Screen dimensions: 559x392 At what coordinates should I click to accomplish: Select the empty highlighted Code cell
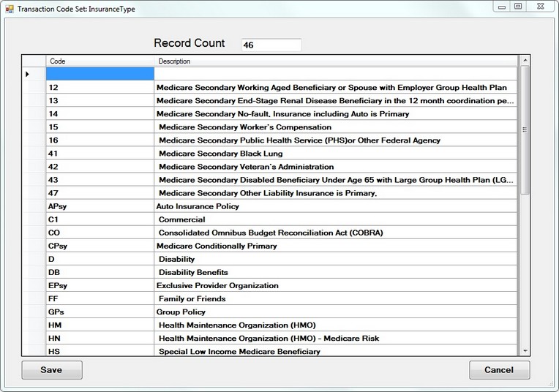tap(100, 74)
